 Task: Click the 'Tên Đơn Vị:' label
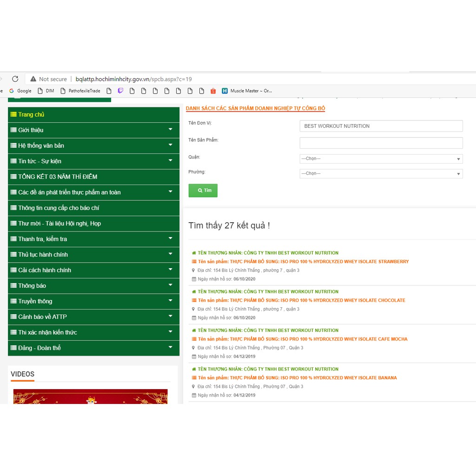(200, 123)
